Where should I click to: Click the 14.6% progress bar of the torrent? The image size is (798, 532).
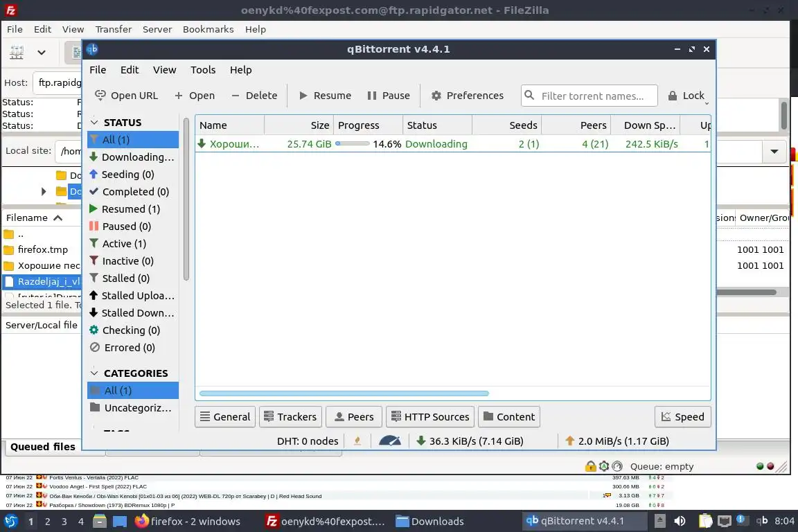tap(352, 144)
